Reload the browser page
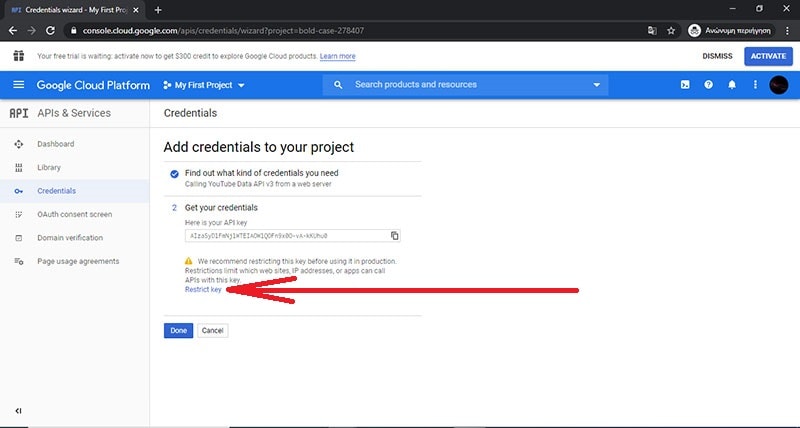 tap(51, 31)
